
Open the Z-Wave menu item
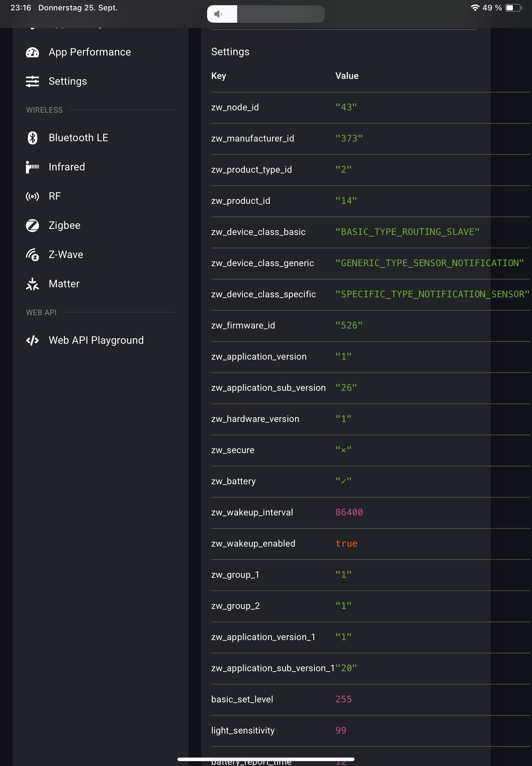[x=66, y=254]
